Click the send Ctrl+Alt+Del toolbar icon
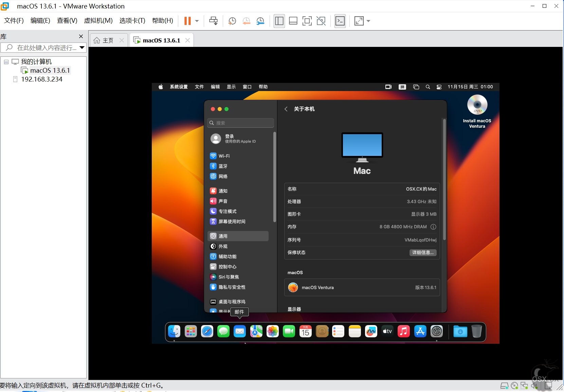564x392 pixels. click(x=214, y=21)
